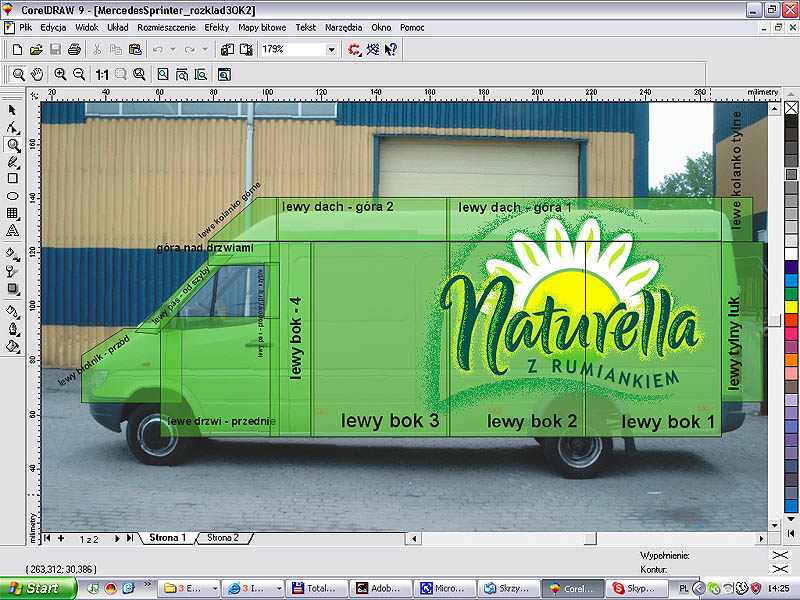This screenshot has height=600, width=800.
Task: Expand hidden system tray icons
Action: click(698, 589)
